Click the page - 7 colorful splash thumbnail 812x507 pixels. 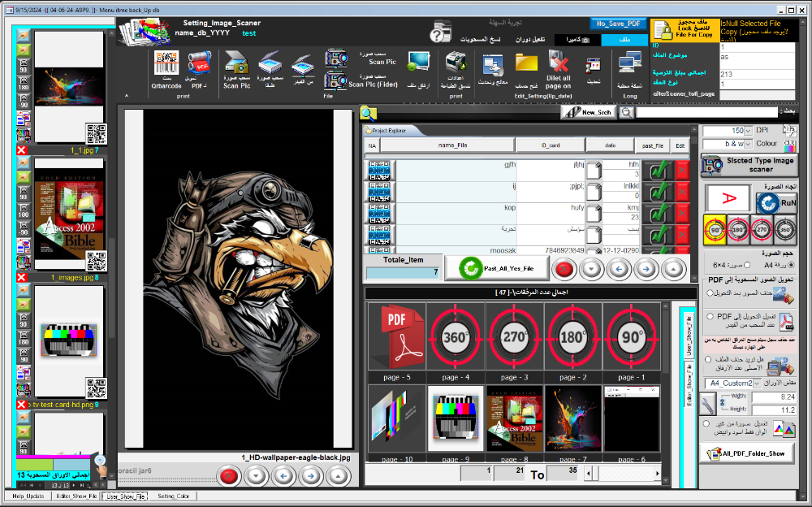(x=572, y=418)
